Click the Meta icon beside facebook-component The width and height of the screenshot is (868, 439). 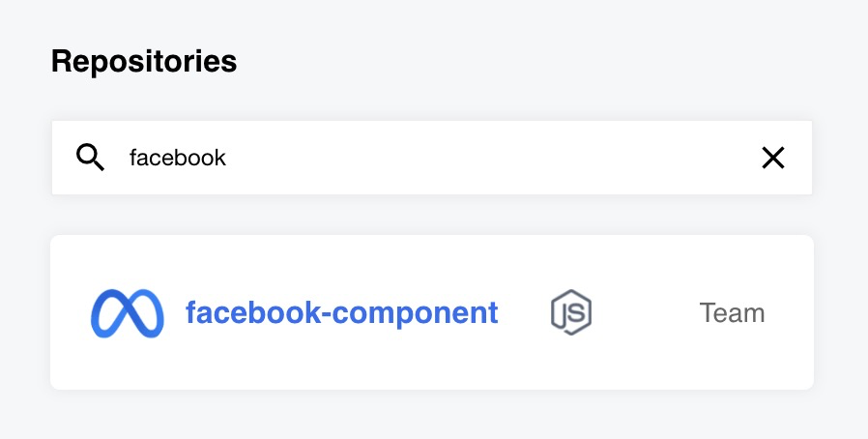coord(128,313)
